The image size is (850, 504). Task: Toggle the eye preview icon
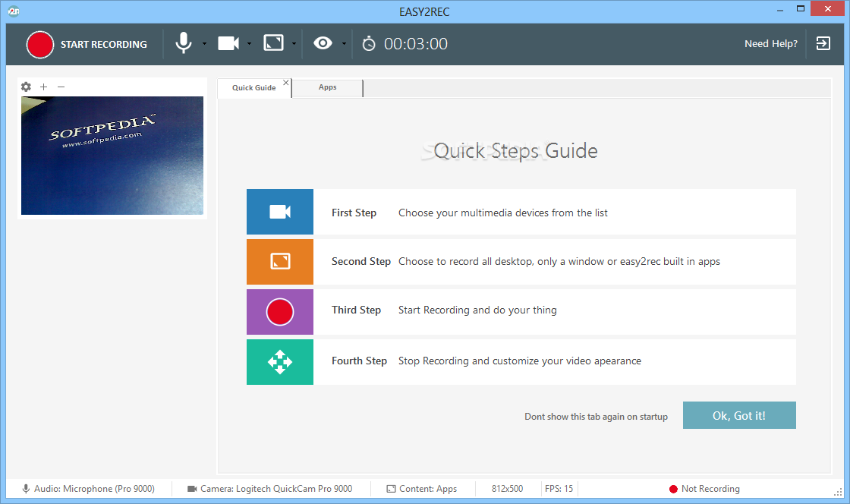(323, 43)
